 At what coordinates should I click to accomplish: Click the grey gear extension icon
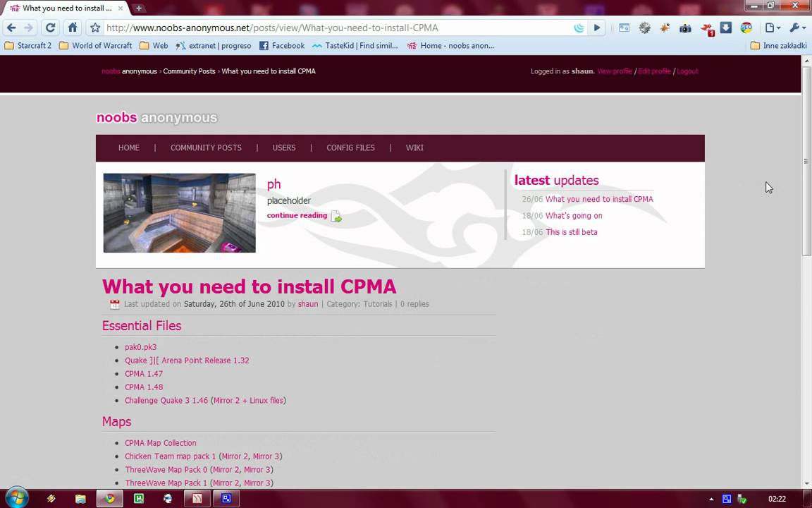tap(644, 28)
